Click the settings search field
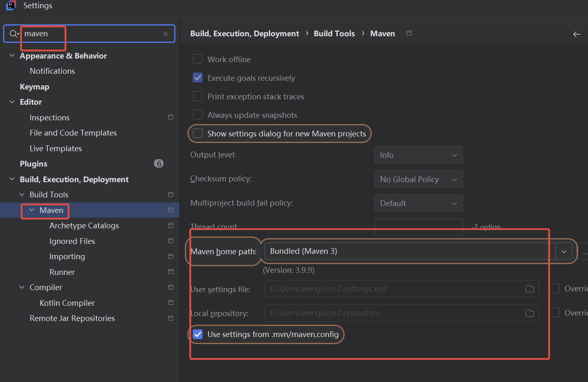 (89, 34)
